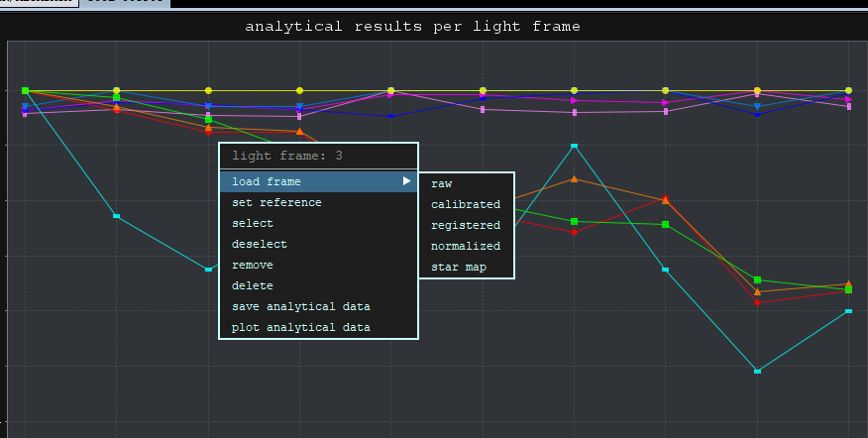Load the raw frame

[x=467, y=184]
